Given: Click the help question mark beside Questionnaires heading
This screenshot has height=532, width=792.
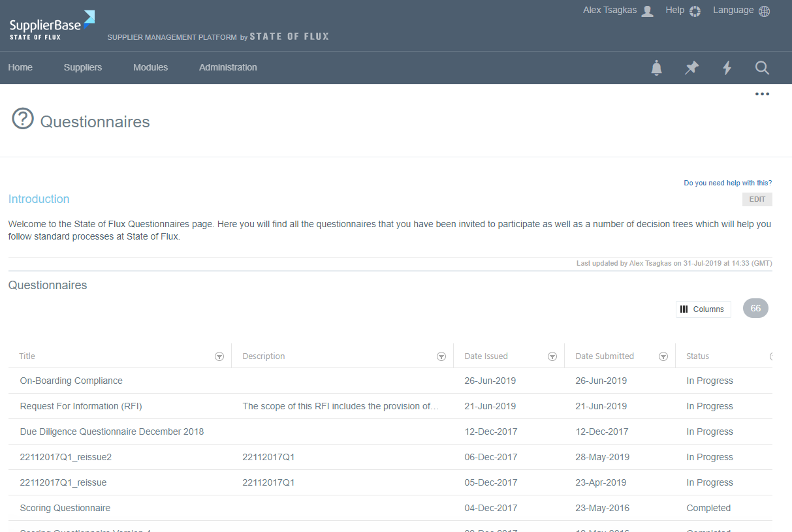Looking at the screenshot, I should (x=22, y=118).
